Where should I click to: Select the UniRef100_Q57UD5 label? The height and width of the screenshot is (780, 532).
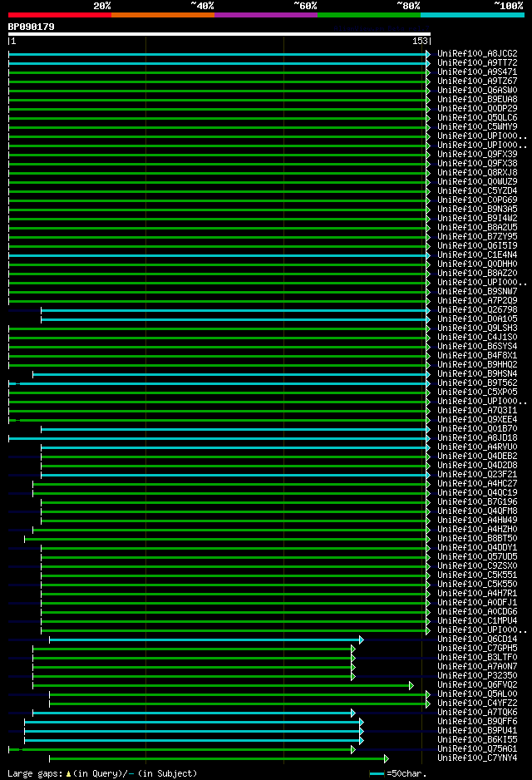click(477, 557)
